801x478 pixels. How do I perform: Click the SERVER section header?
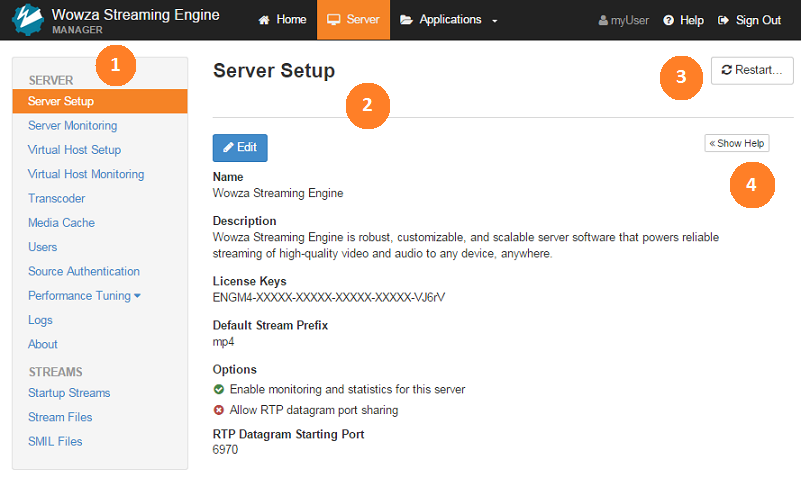coord(51,81)
